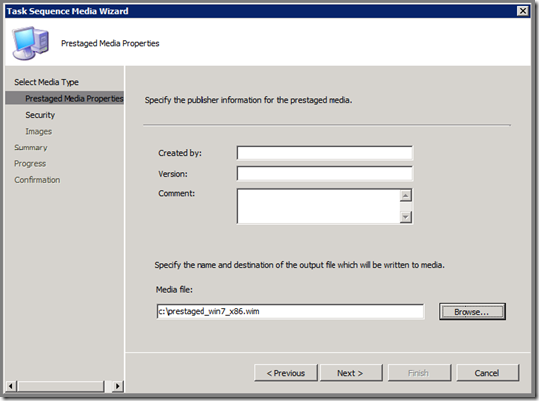Open the Security wizard step
Screen dimensions: 539x401
pos(40,115)
